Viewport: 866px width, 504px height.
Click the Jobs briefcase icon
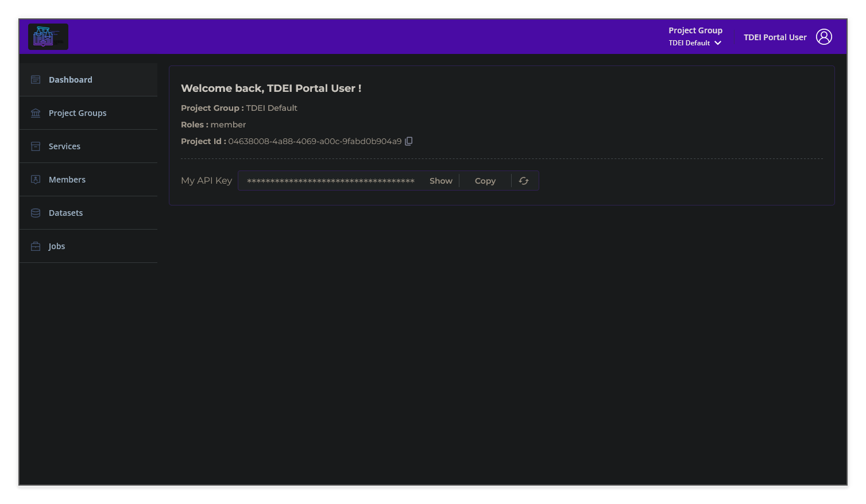pyautogui.click(x=35, y=246)
